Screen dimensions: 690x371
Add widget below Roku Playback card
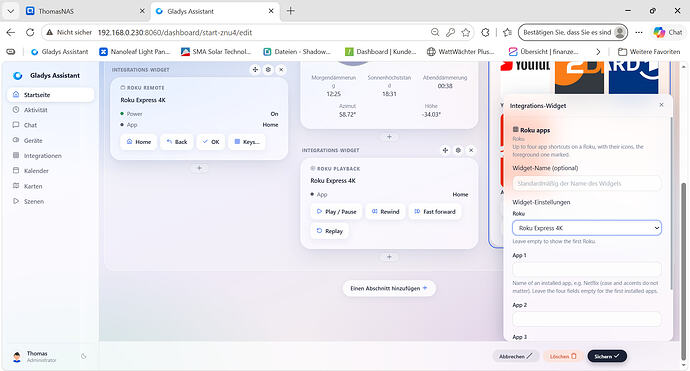[389, 257]
